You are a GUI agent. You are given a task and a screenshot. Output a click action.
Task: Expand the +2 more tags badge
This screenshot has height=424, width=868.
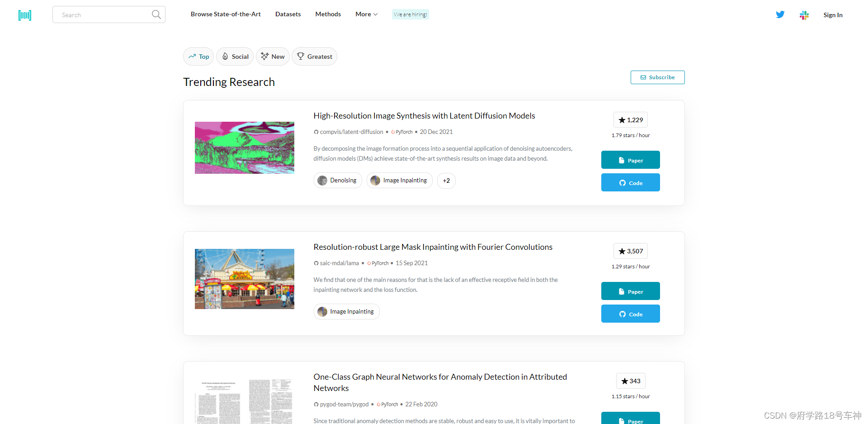point(446,181)
